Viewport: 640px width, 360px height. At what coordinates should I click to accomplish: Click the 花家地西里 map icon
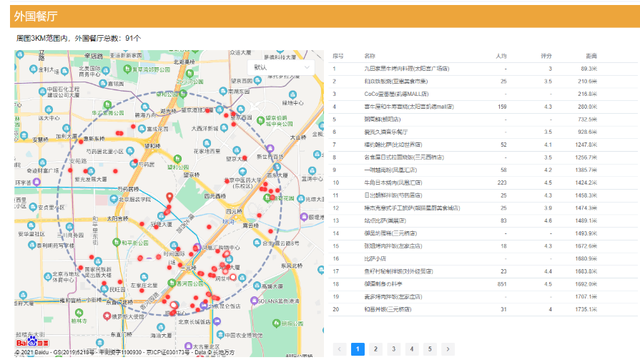pos(207,143)
